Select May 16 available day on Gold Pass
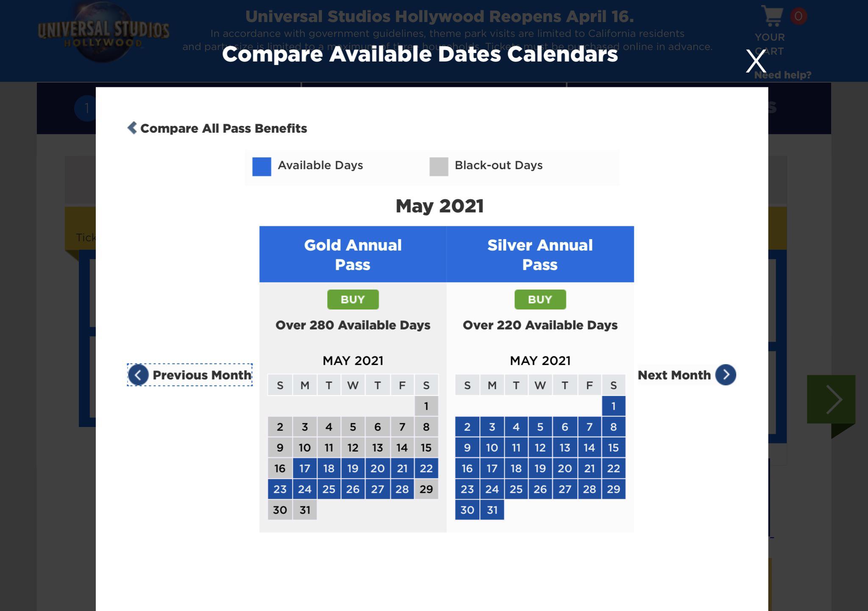Screen dimensions: 868x611 tap(280, 468)
